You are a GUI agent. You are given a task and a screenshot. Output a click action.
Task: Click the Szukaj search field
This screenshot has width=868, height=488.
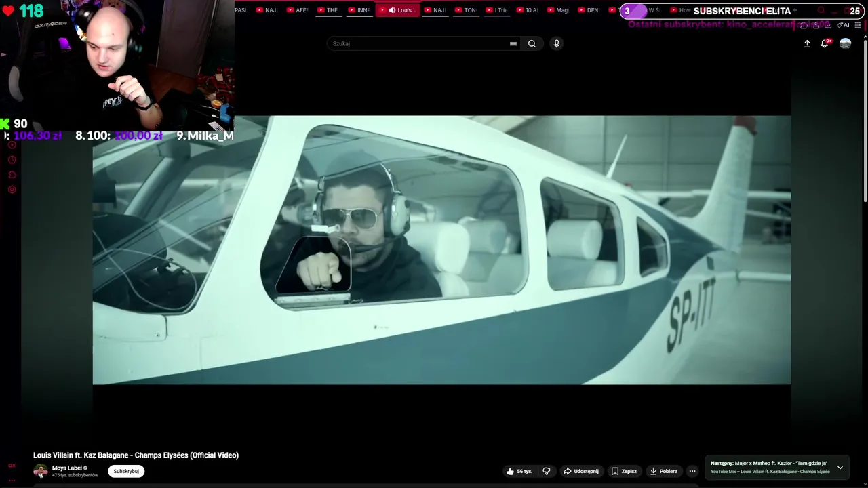click(x=424, y=43)
